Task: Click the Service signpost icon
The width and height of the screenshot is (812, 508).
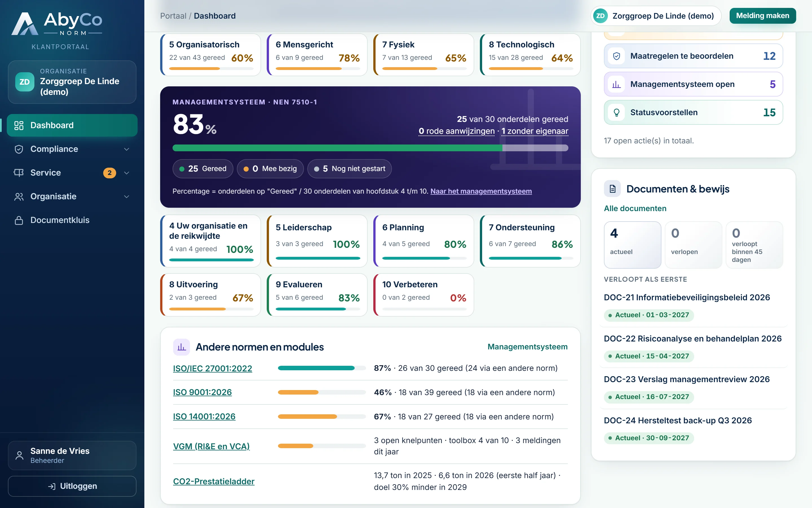Action: 19,173
